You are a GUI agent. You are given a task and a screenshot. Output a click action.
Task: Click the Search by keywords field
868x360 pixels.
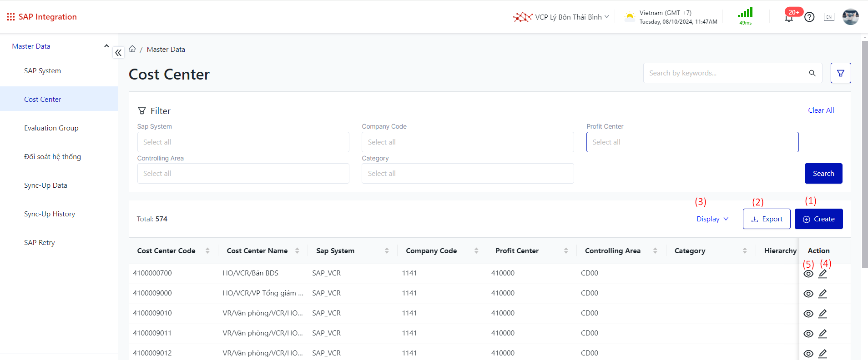726,73
